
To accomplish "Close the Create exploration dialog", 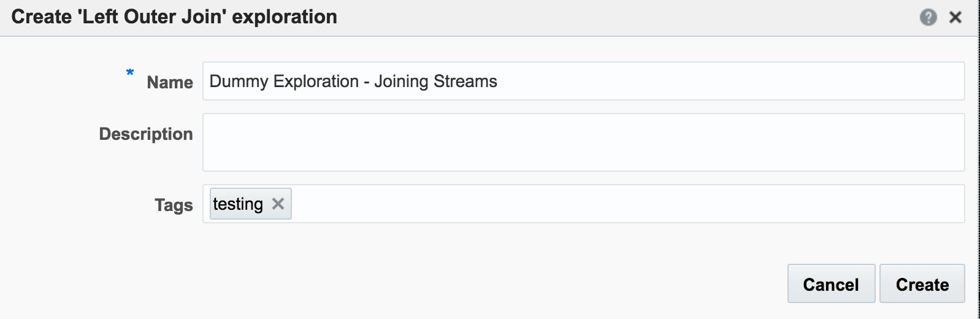I will [955, 17].
